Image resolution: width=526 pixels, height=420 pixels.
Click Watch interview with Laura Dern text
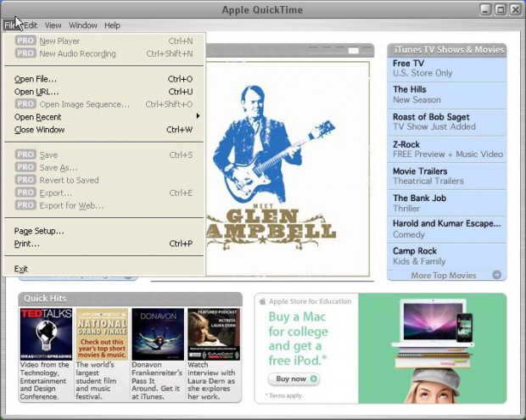point(211,381)
